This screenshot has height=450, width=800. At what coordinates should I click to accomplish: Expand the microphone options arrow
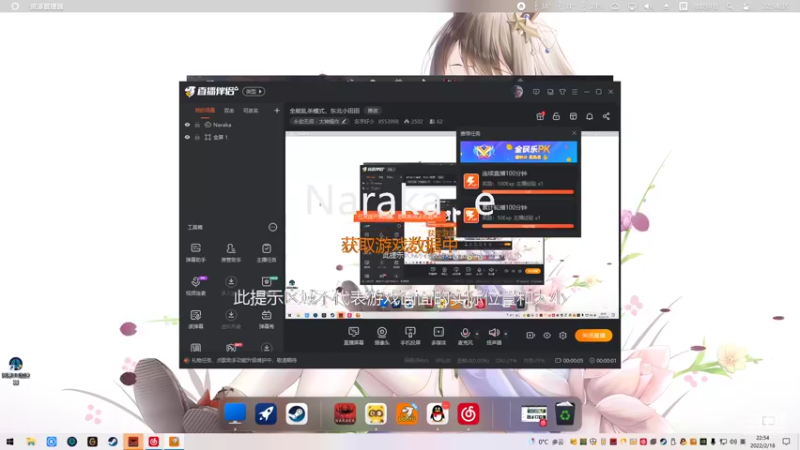click(477, 334)
